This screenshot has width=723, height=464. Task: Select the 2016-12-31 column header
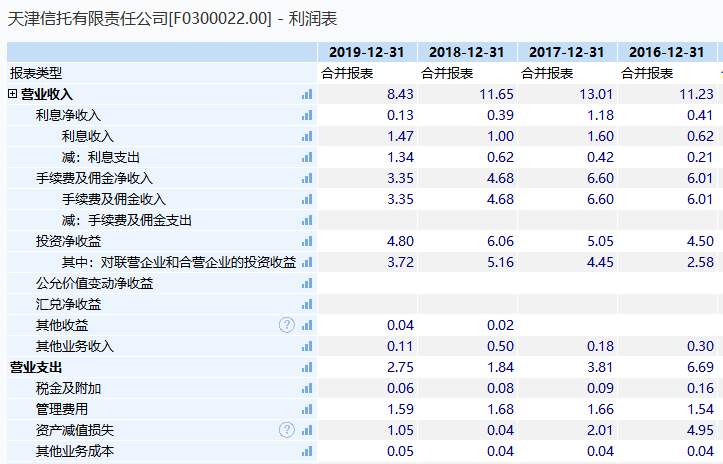[667, 52]
